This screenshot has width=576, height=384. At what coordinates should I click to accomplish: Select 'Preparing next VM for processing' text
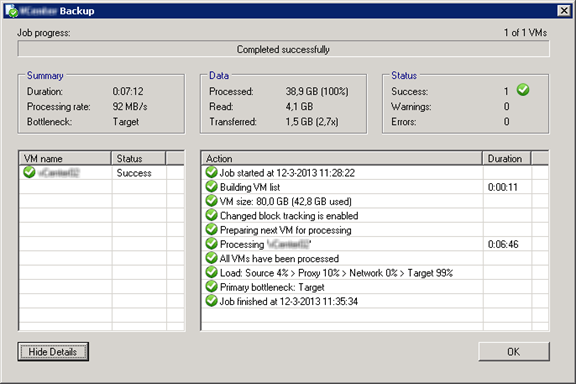[285, 230]
